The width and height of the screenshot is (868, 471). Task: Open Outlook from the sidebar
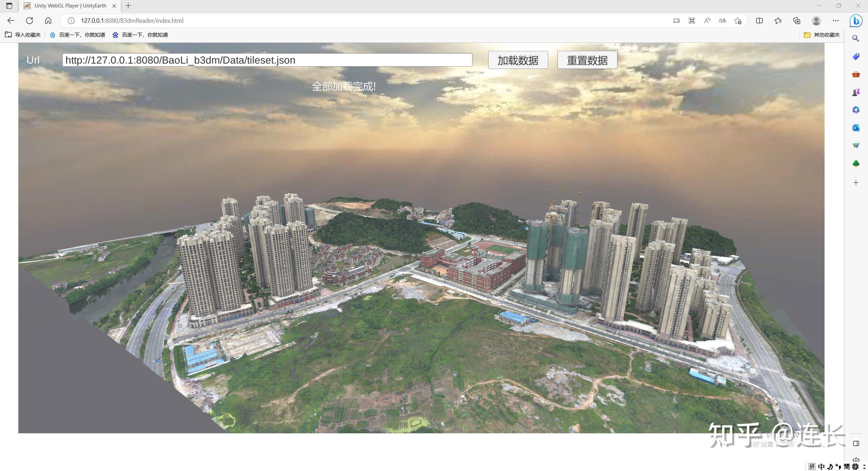(x=856, y=128)
